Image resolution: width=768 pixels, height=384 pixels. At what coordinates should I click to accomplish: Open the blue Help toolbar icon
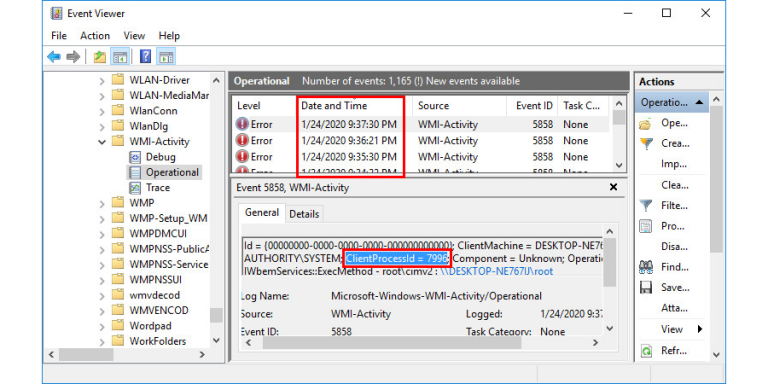point(145,57)
